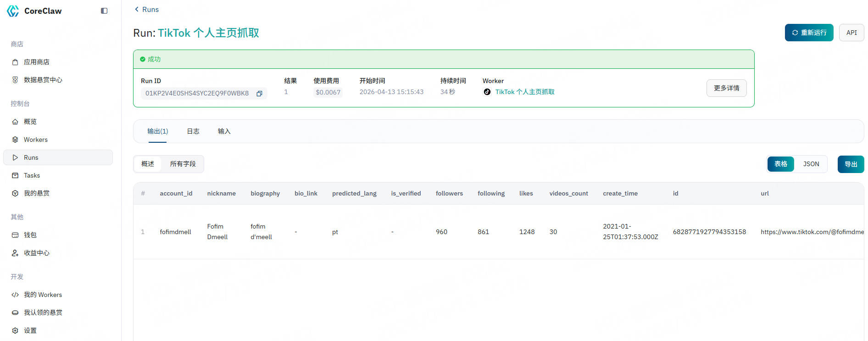This screenshot has width=868, height=341.
Task: Select the 概述 overview field view
Action: [148, 164]
